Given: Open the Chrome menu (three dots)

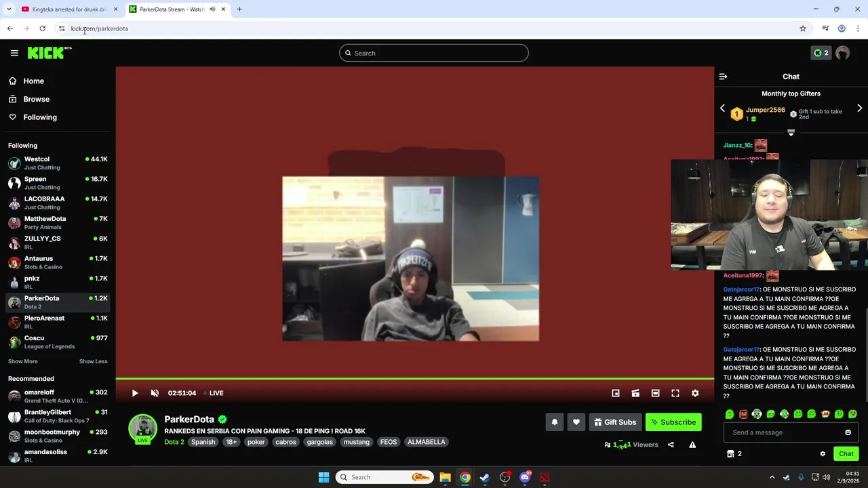Looking at the screenshot, I should point(858,28).
